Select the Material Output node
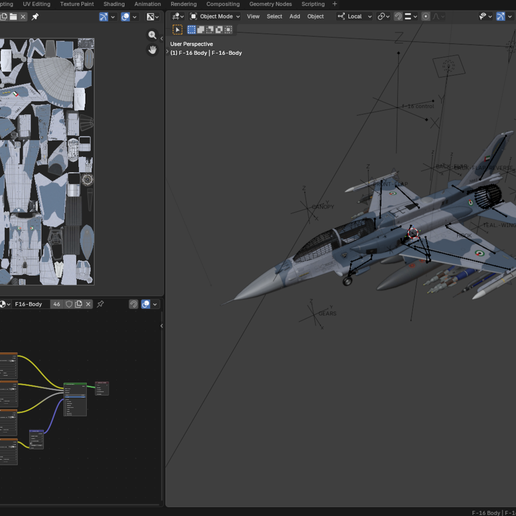 (x=102, y=388)
